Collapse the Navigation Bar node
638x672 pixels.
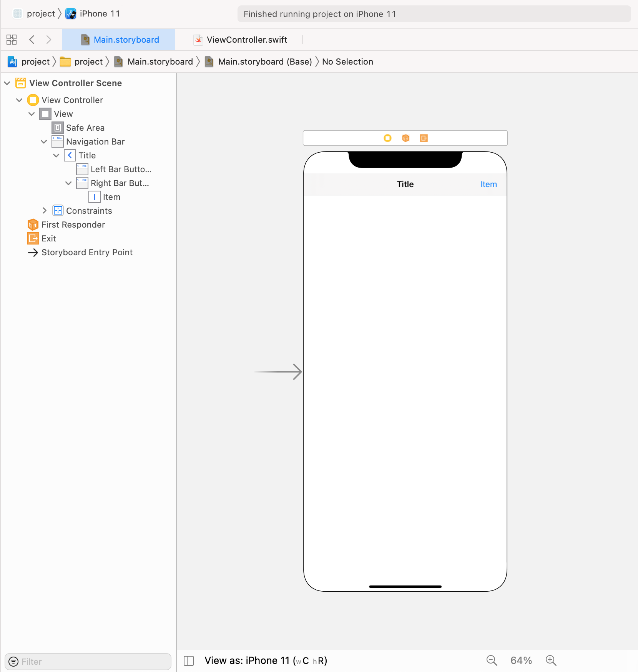[x=44, y=141]
